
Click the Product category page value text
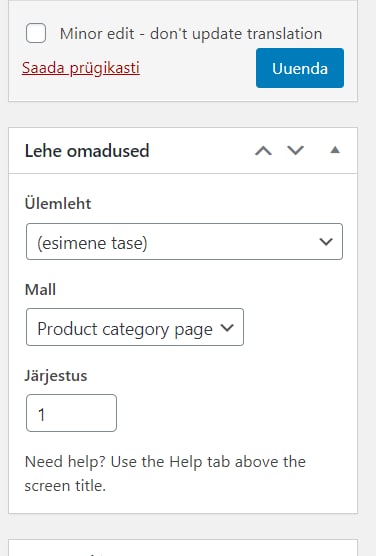click(x=125, y=329)
